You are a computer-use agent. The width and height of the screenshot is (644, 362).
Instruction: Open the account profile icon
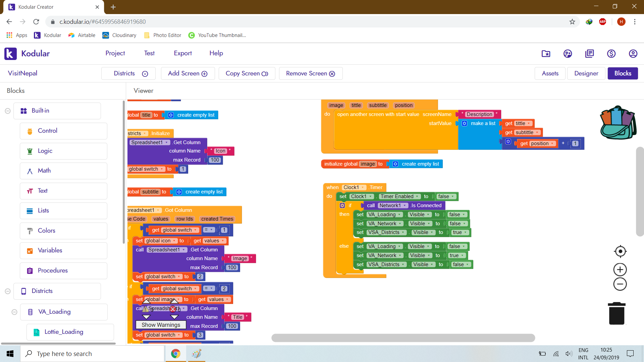(x=633, y=54)
